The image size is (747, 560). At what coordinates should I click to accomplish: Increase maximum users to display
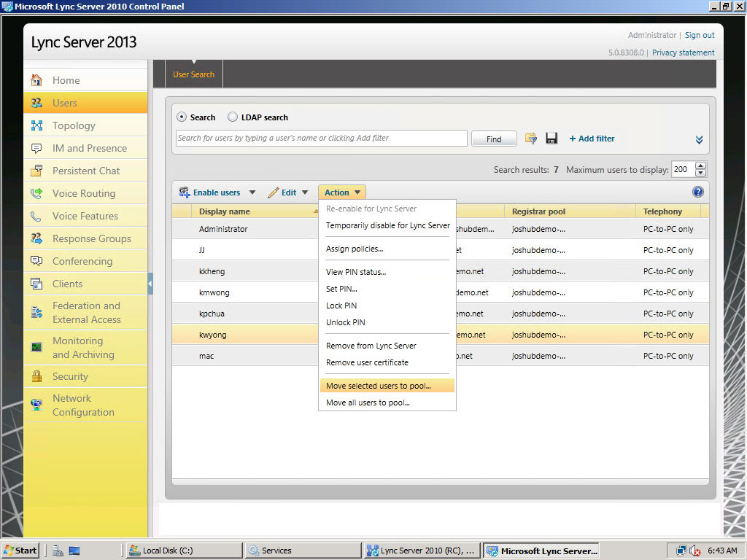[700, 166]
